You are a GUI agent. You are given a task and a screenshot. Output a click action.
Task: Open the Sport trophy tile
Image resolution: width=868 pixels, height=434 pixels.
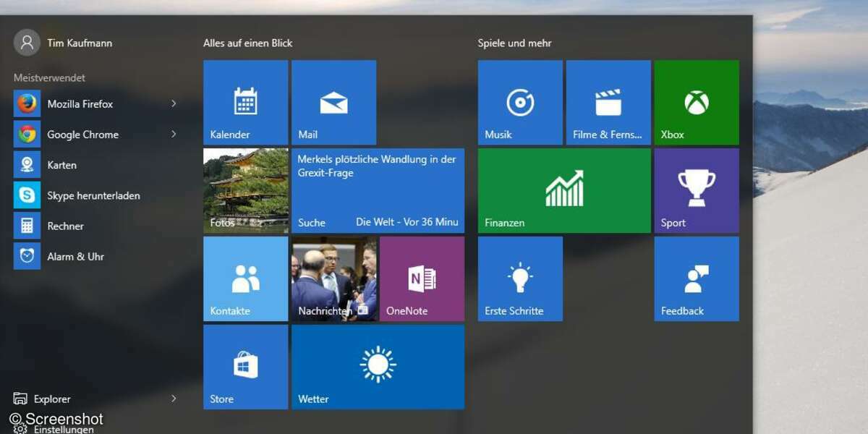point(697,190)
